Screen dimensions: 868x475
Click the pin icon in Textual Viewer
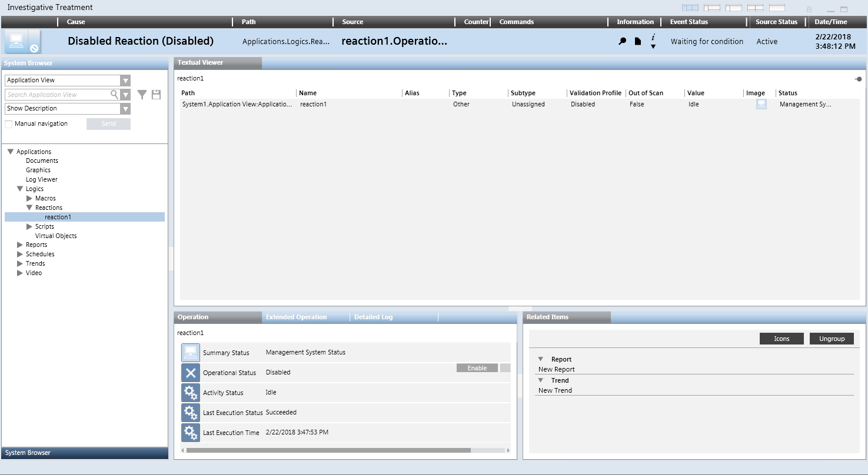click(858, 79)
